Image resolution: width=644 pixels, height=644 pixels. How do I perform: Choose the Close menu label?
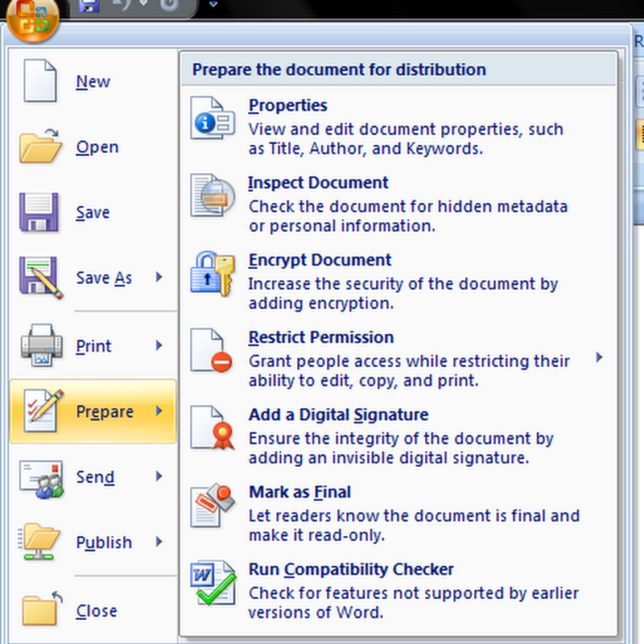97,611
